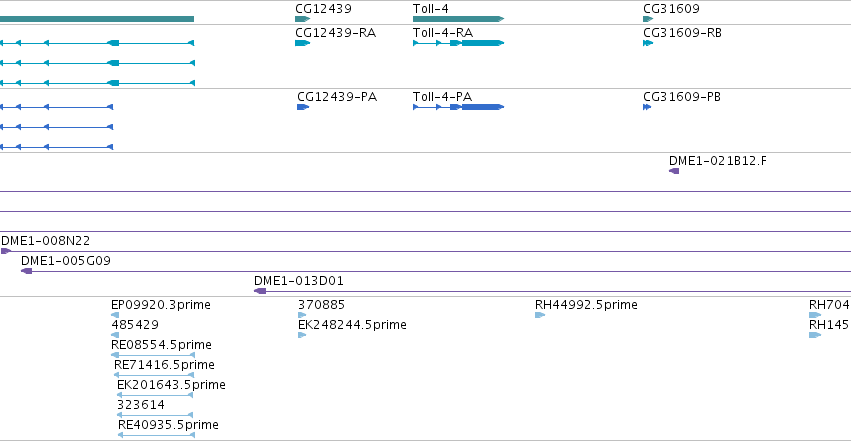This screenshot has height=441, width=851.
Task: Select the Toll-4-RA transcript feature
Action: pos(459,43)
